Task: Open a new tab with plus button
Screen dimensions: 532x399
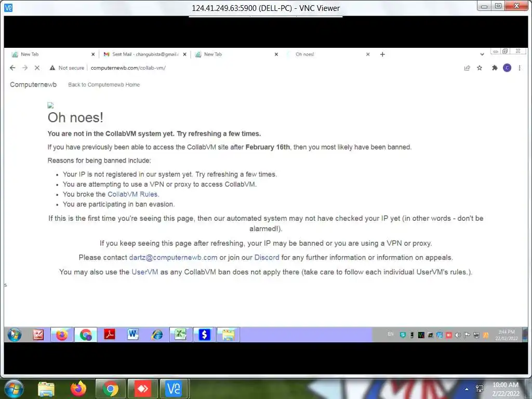Action: point(382,54)
